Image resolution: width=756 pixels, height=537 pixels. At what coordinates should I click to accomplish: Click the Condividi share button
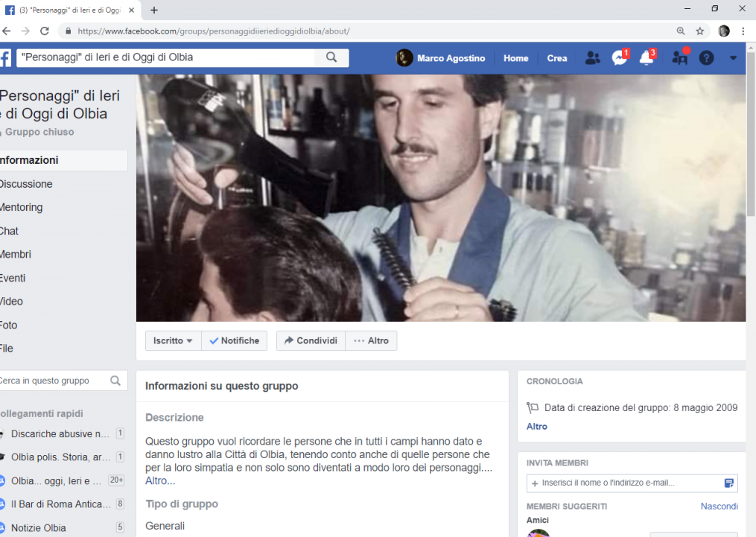[x=311, y=340]
